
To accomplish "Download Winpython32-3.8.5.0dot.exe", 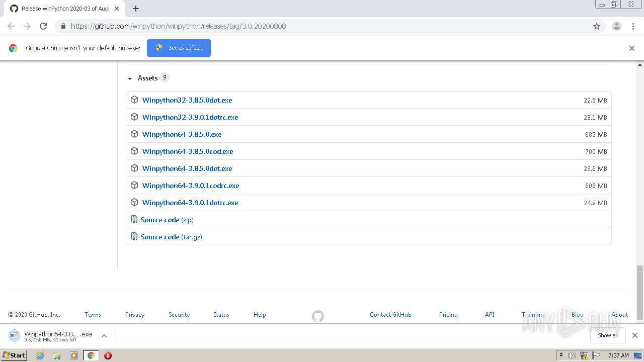I will coord(187,100).
